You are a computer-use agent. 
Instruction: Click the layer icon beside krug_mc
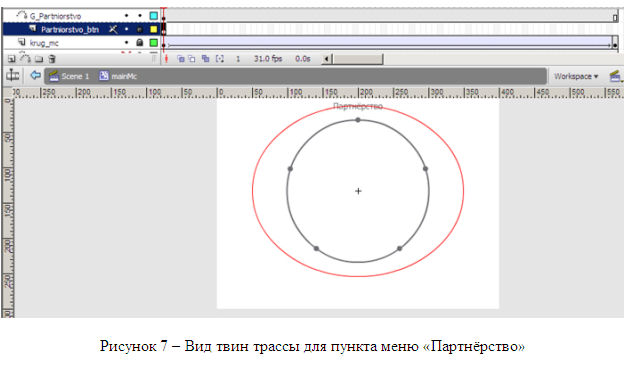(22, 42)
